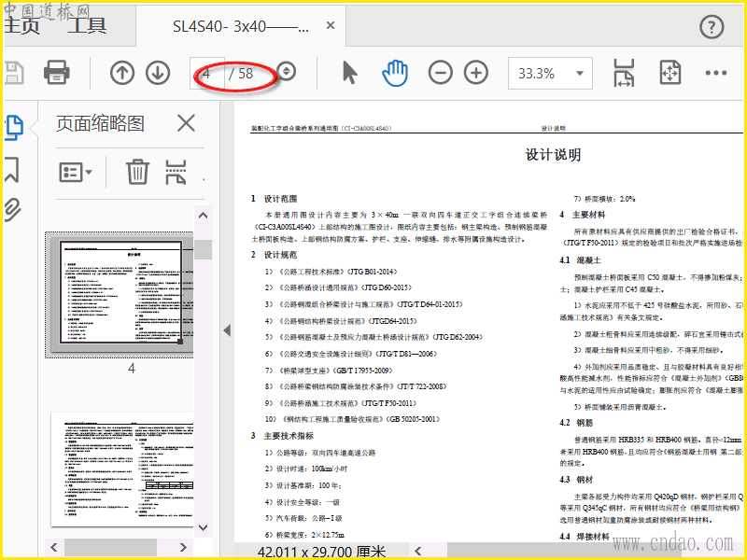Click the page number field showing 4

206,74
